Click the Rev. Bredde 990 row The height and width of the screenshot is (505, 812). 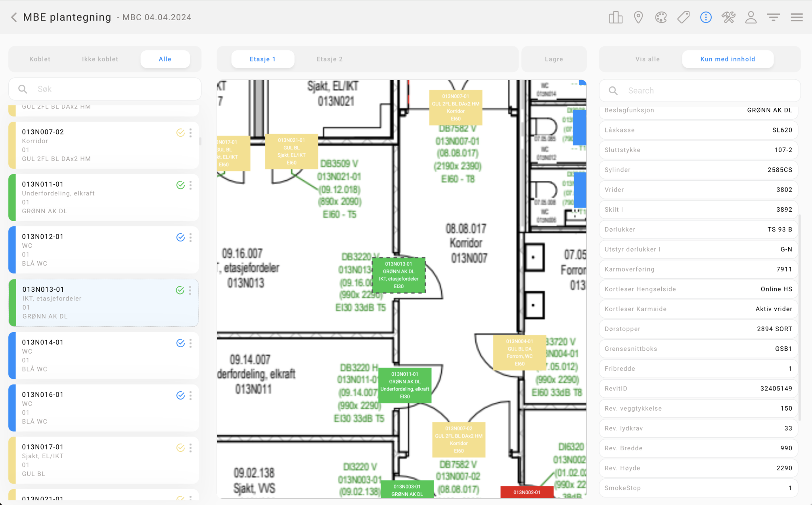698,448
